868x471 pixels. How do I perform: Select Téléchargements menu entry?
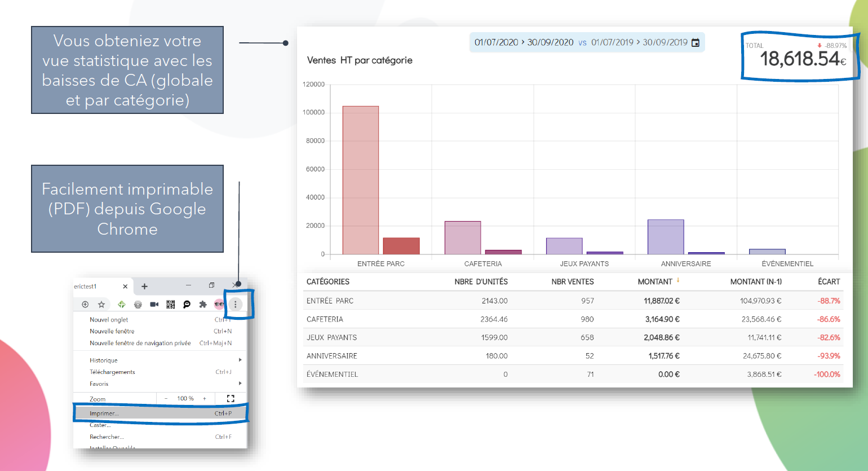[113, 372]
